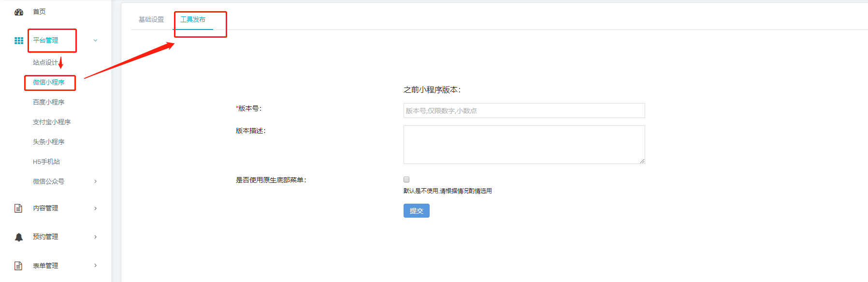Image resolution: width=868 pixels, height=282 pixels.
Task: Click the 版本描述 label
Action: [251, 131]
